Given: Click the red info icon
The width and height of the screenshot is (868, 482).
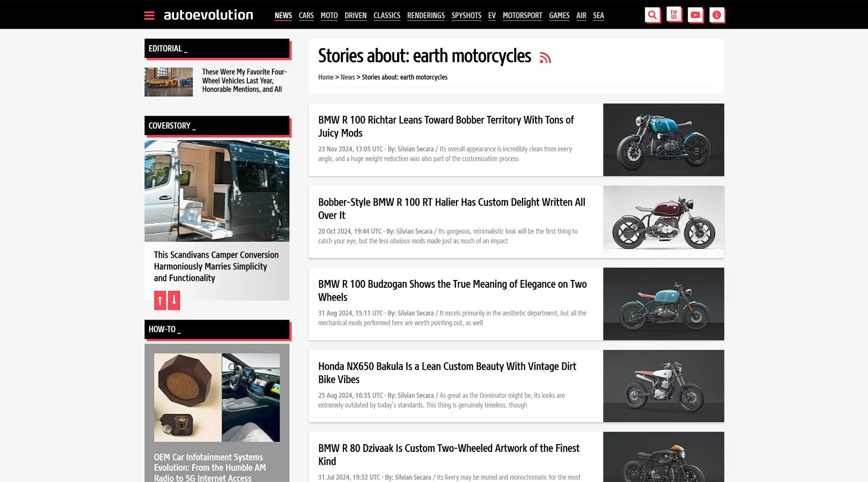Looking at the screenshot, I should tap(716, 15).
